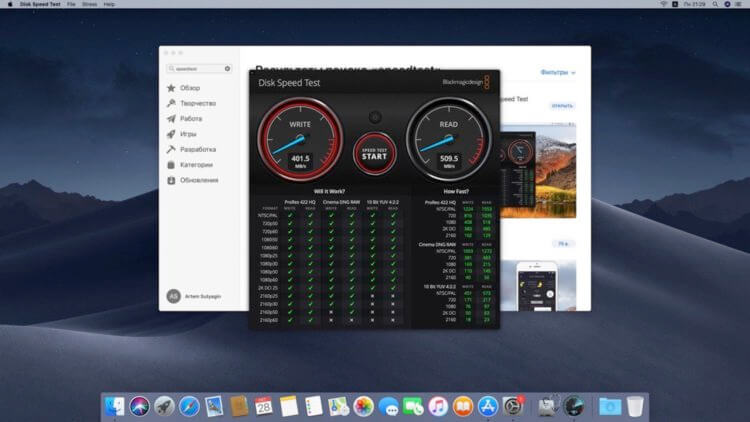
Task: Open the File menu
Action: [x=71, y=4]
